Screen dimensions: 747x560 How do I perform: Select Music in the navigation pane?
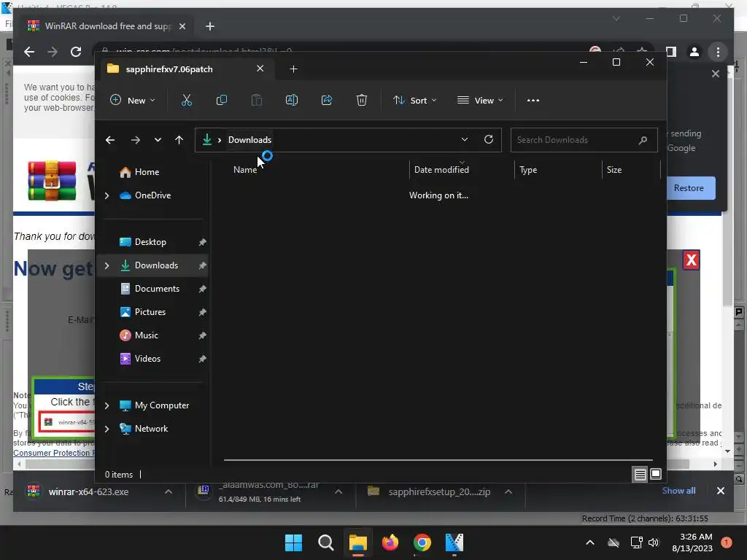coord(146,335)
